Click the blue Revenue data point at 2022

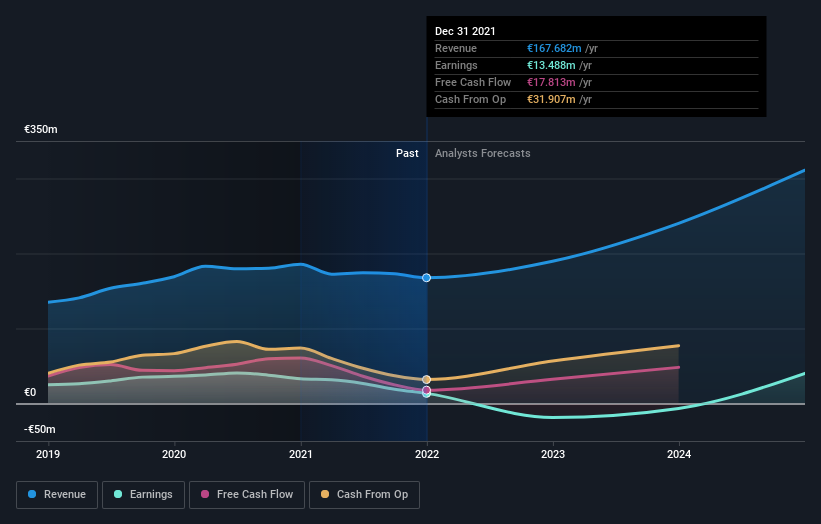(427, 277)
